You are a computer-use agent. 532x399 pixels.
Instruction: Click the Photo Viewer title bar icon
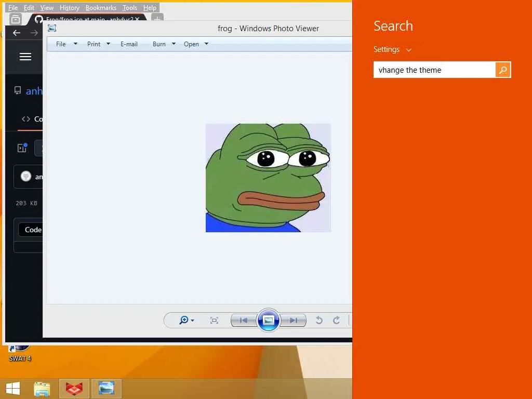coord(52,28)
